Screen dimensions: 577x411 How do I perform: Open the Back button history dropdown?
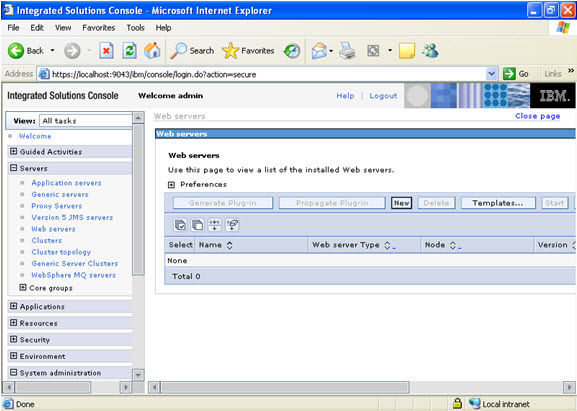[x=52, y=50]
